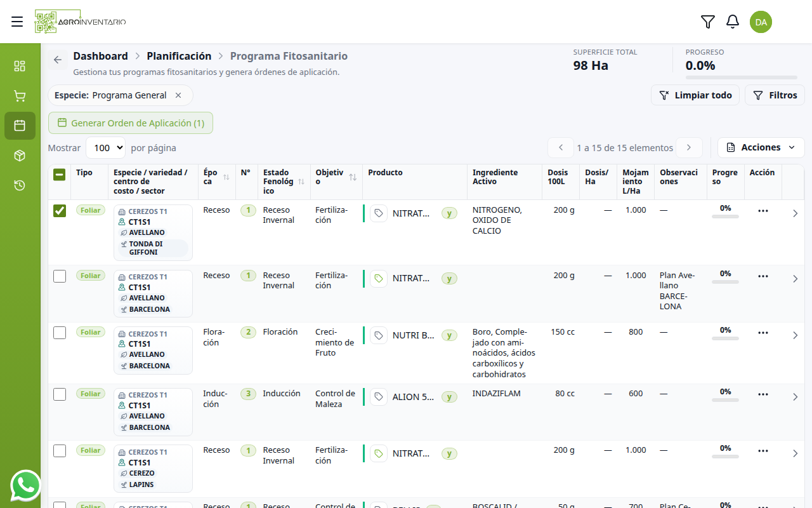Image resolution: width=812 pixels, height=508 pixels.
Task: Open the calendar planning section in sidebar
Action: click(x=20, y=126)
